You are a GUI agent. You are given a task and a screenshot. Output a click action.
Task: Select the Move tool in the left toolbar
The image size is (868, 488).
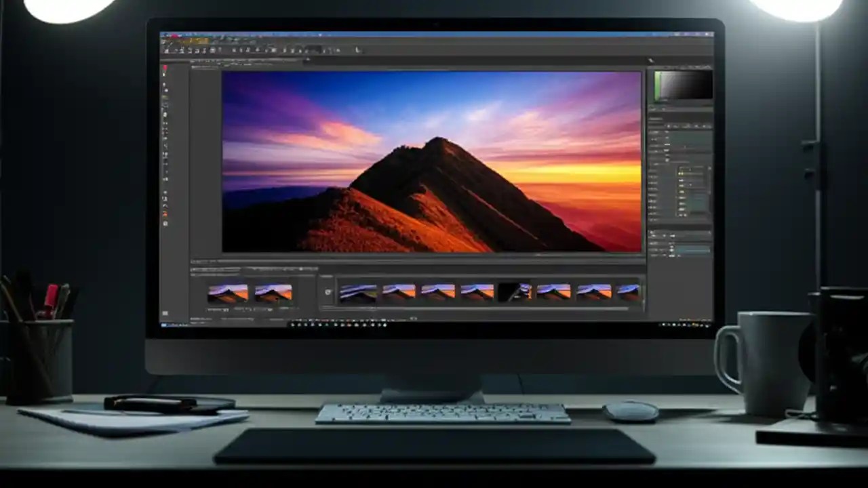[163, 69]
